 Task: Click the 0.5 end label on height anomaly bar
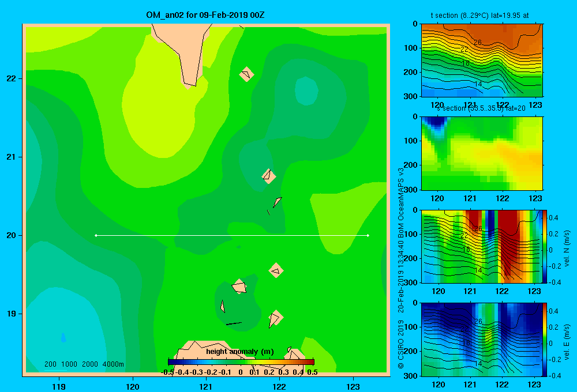(312, 372)
